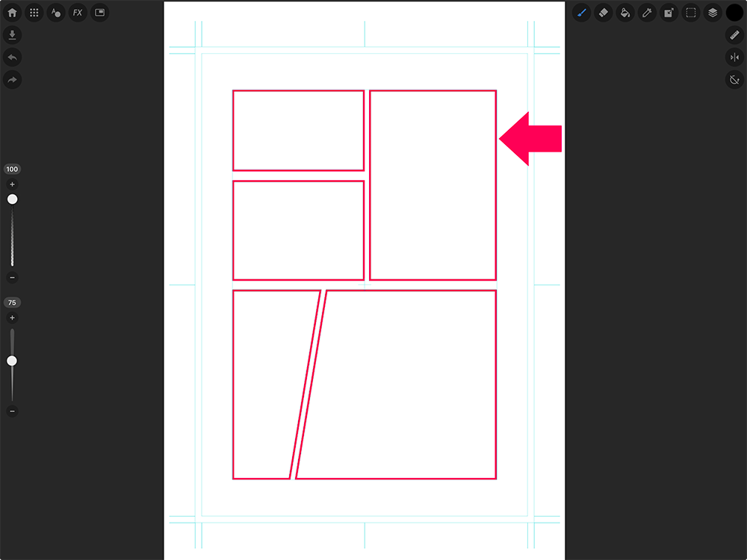Toggle the reference image window
This screenshot has height=560, width=747.
99,13
